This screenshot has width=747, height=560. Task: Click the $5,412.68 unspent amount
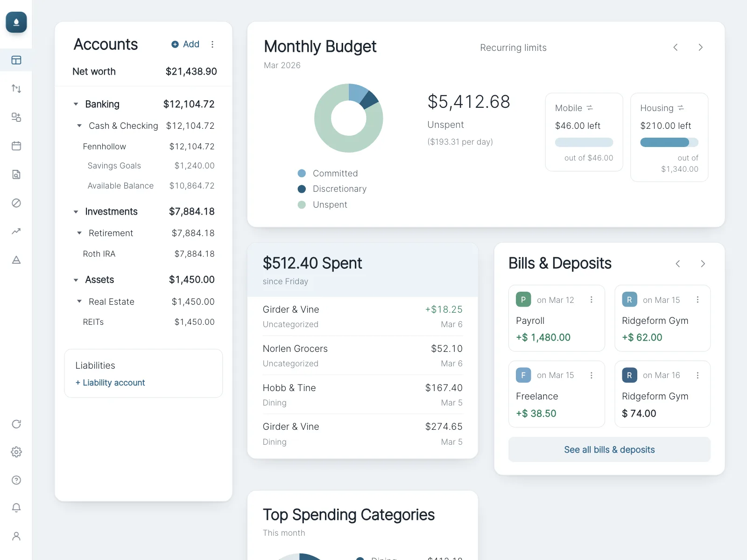[469, 102]
